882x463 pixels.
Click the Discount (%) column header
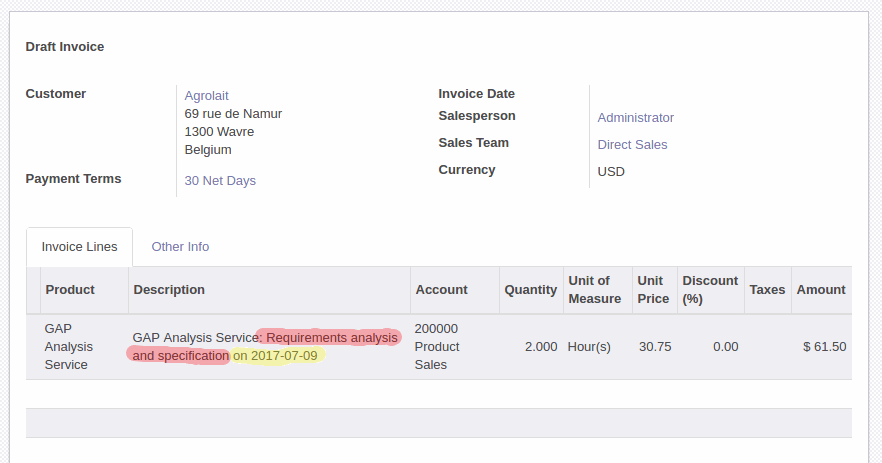pos(711,290)
